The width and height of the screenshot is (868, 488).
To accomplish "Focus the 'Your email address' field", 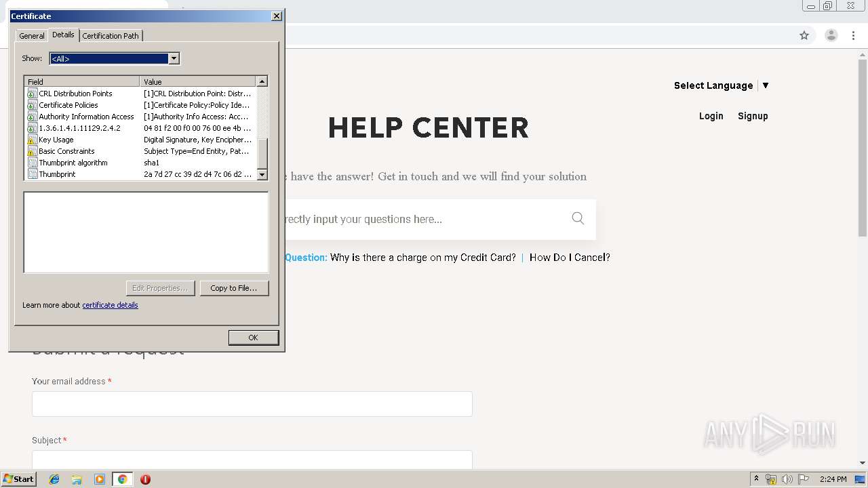I will pyautogui.click(x=252, y=404).
